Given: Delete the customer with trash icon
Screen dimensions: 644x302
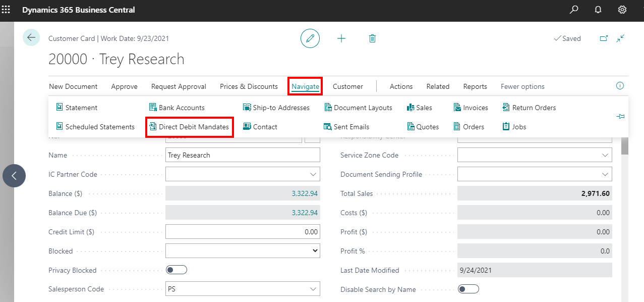Looking at the screenshot, I should coord(372,38).
